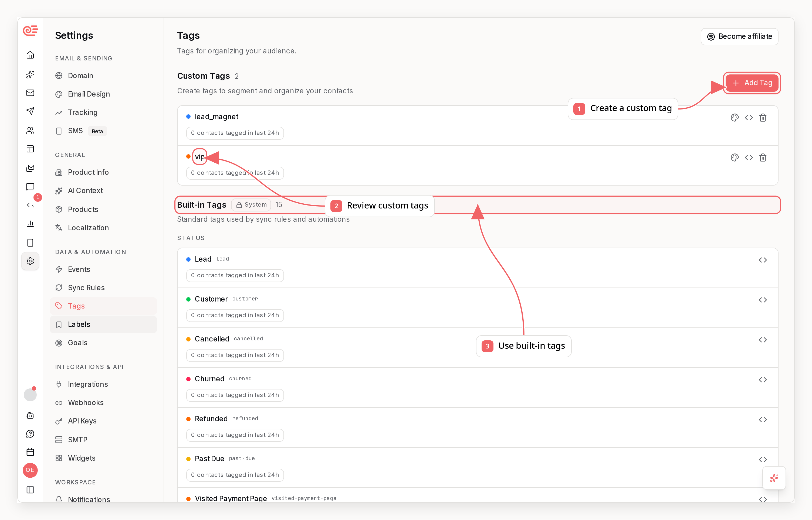Open the speech bubble chat icon
812x520 pixels.
click(x=30, y=187)
